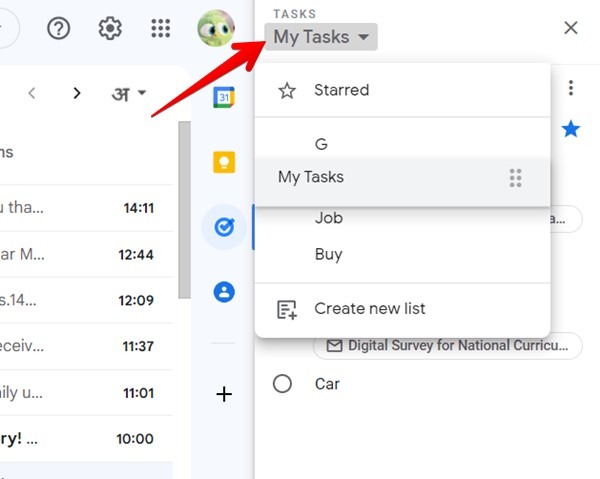Select the Starred list entry

coord(403,90)
